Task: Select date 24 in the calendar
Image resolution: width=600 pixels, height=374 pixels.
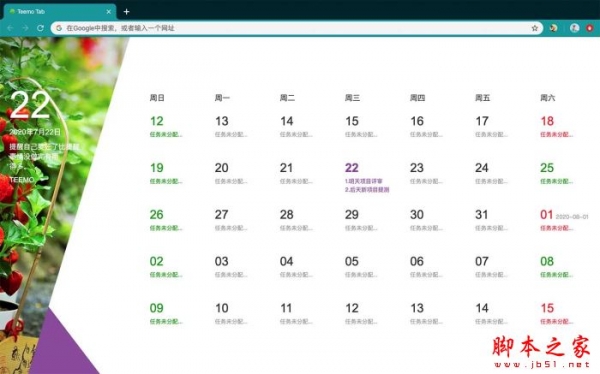Action: (x=482, y=168)
